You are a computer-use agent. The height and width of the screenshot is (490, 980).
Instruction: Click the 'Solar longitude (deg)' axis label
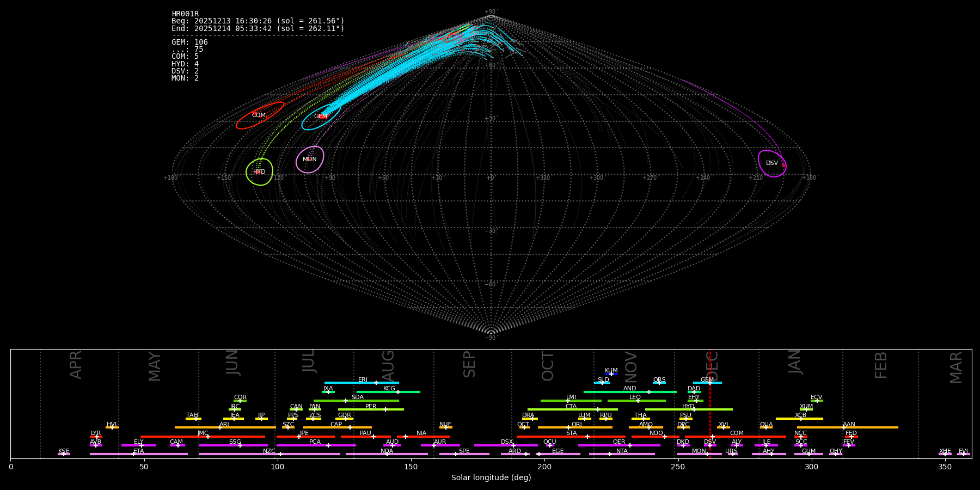click(491, 478)
